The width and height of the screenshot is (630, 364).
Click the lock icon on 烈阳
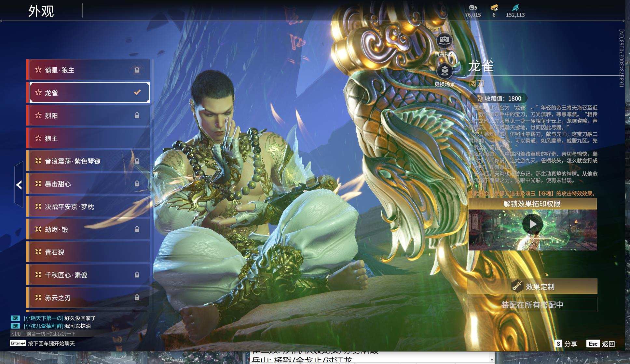point(137,115)
